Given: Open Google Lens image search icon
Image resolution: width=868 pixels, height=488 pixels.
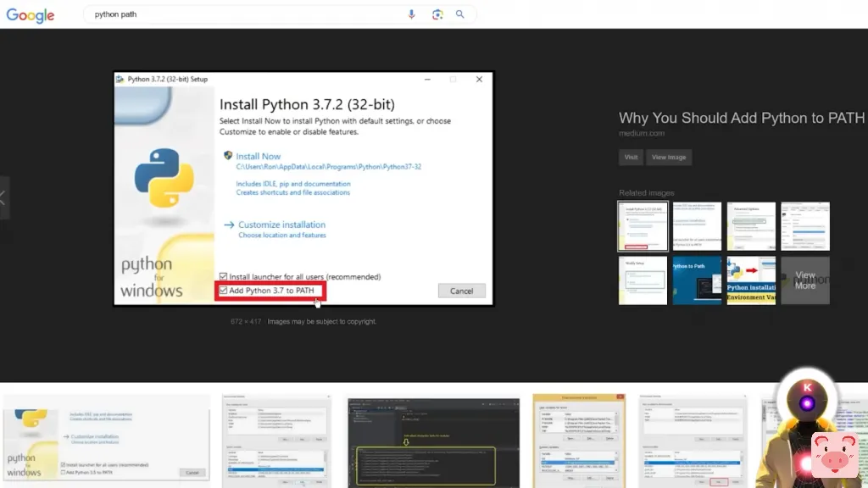Looking at the screenshot, I should click(x=437, y=14).
